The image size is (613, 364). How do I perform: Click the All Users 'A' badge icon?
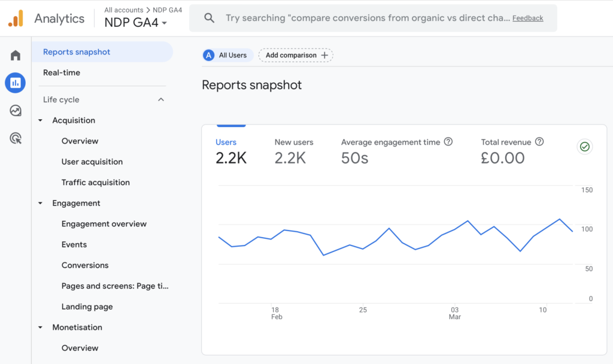(209, 56)
